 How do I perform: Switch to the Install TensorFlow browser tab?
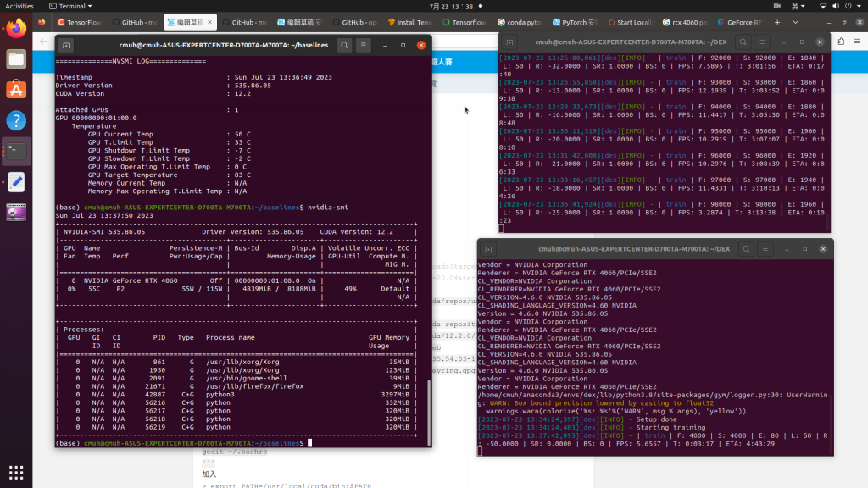pyautogui.click(x=409, y=23)
